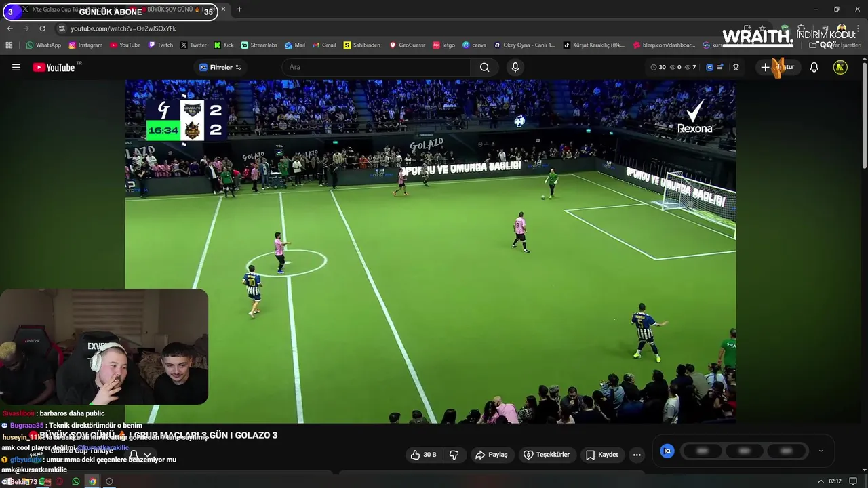
Task: Open the Kick bookmark
Action: 224,45
